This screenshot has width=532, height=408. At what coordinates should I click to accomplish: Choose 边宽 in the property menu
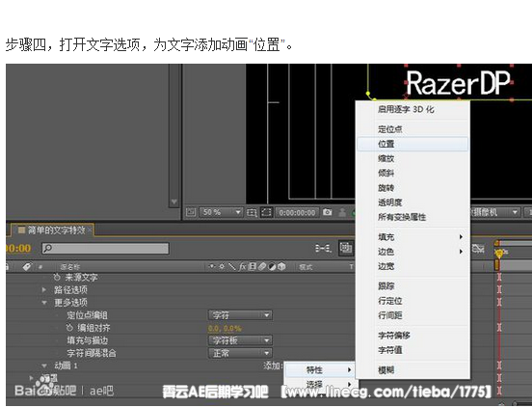pos(412,266)
